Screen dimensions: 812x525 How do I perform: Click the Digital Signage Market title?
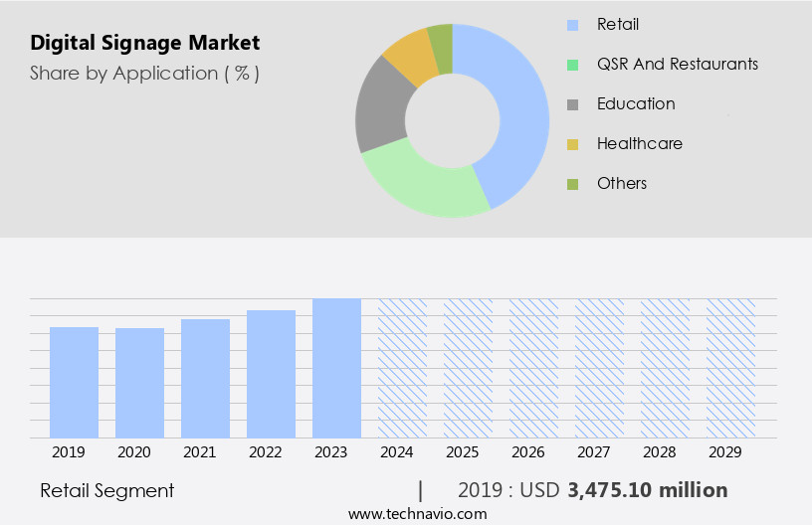coord(145,43)
